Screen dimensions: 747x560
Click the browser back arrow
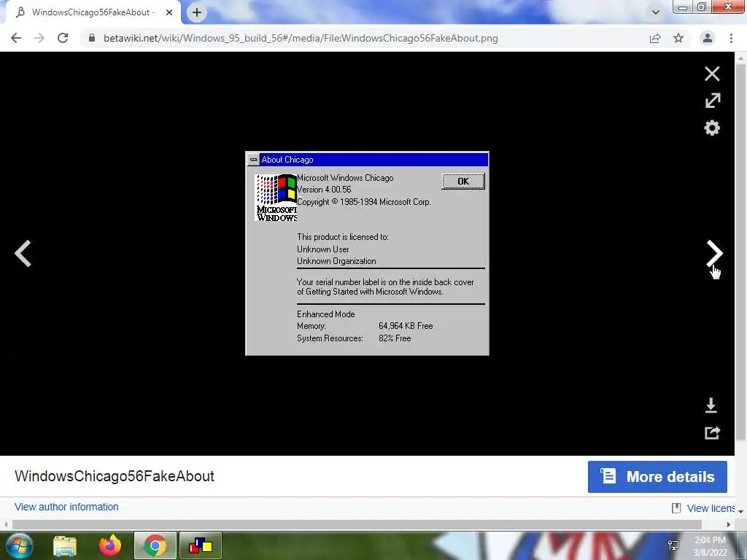tap(16, 38)
